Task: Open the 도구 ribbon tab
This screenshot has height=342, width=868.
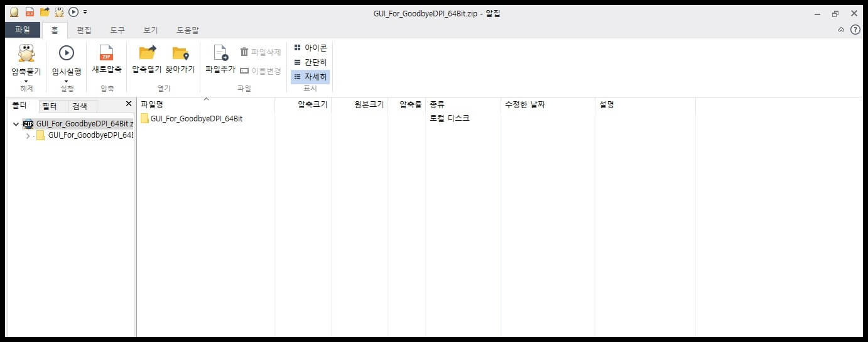Action: coord(117,30)
